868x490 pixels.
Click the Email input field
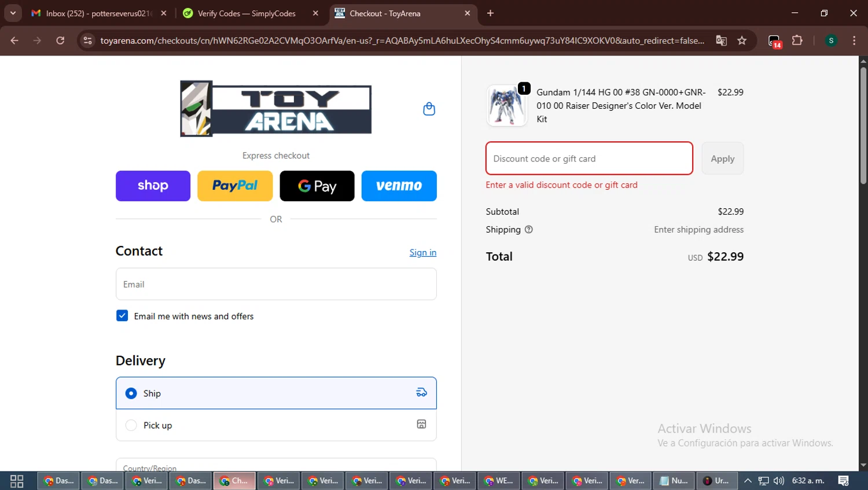coord(276,284)
